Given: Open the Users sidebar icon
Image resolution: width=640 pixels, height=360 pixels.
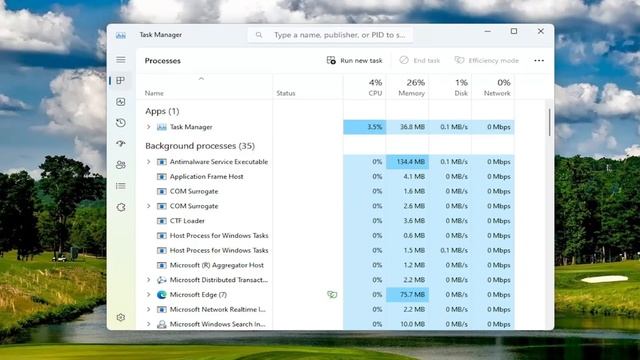Looking at the screenshot, I should [x=120, y=165].
